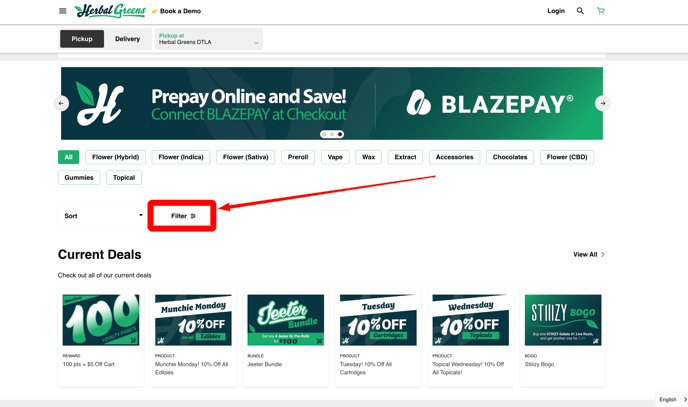
Task: Go to previous banner slide
Action: click(x=61, y=104)
